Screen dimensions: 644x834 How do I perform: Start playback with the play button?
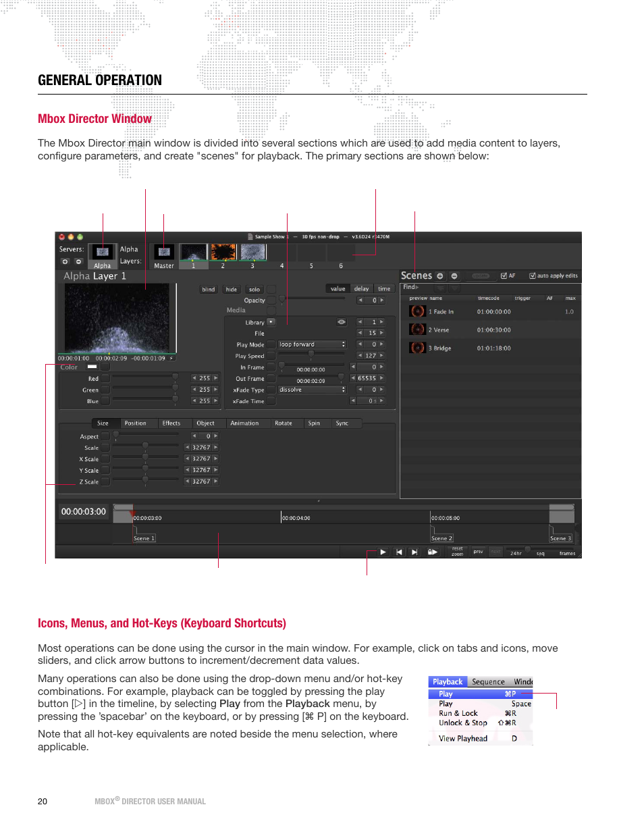click(x=383, y=552)
